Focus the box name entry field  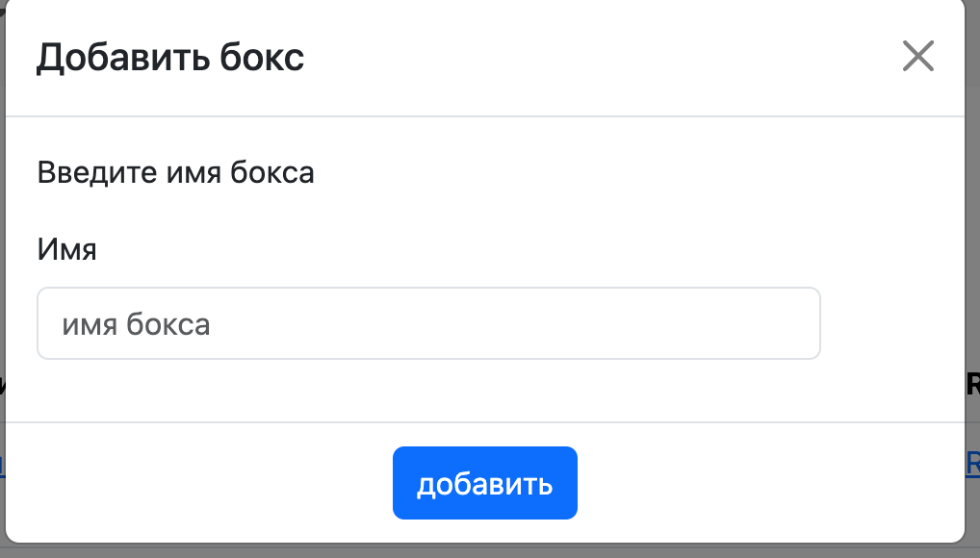click(428, 324)
